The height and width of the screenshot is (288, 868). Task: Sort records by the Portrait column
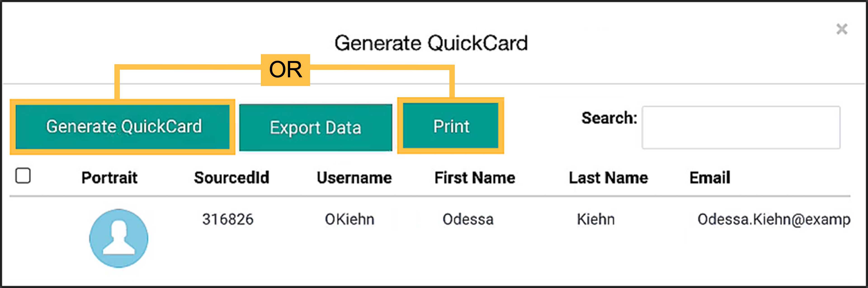point(110,177)
